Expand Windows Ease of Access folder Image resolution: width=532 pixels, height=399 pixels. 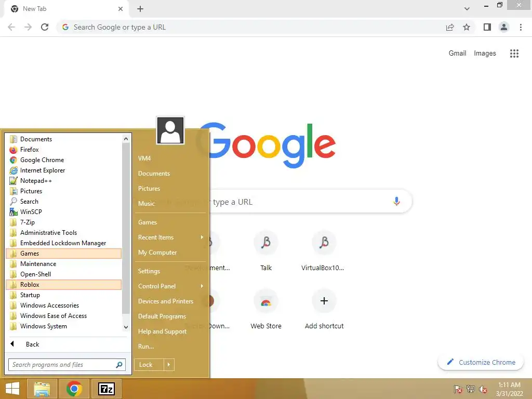(x=63, y=316)
